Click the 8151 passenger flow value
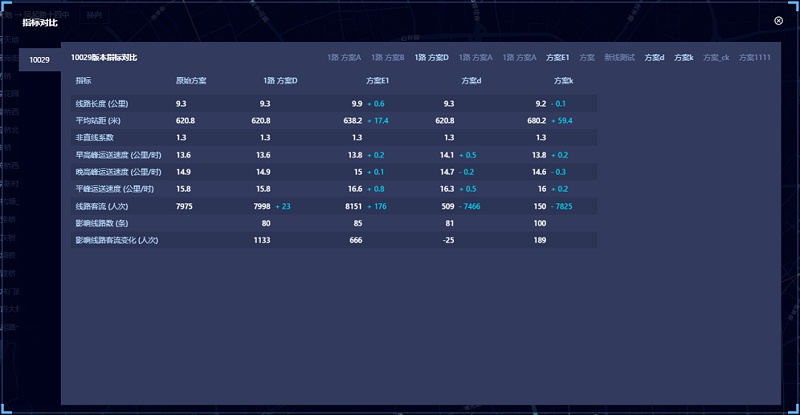 click(x=354, y=206)
